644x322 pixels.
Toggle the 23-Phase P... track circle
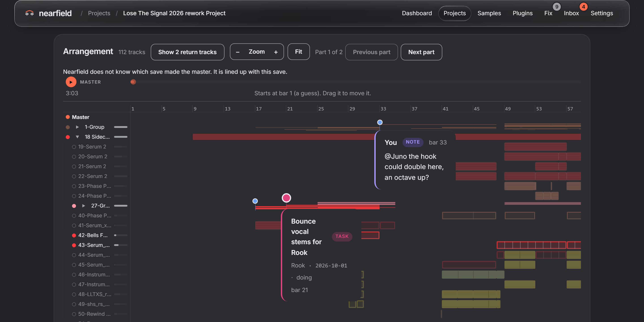coord(74,186)
